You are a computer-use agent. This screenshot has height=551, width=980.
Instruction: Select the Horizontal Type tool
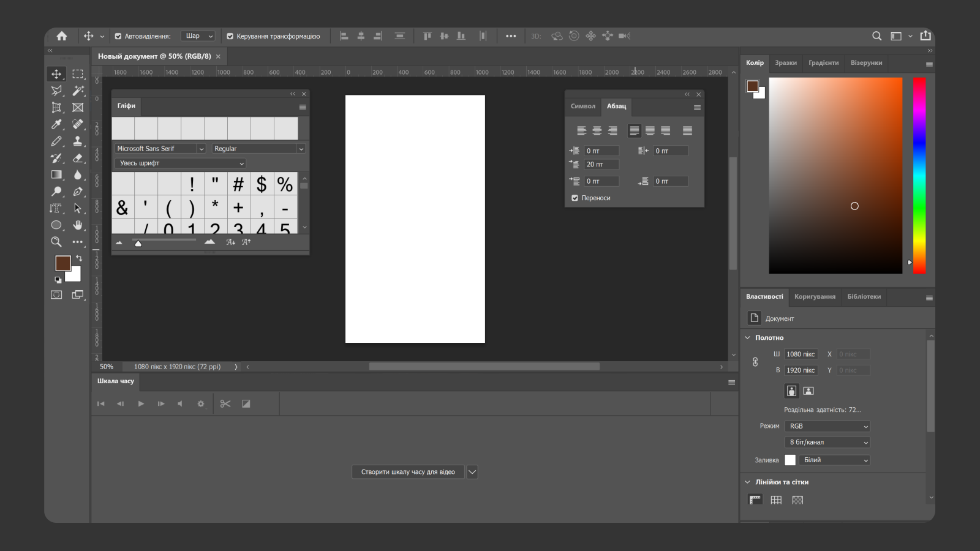pos(56,208)
